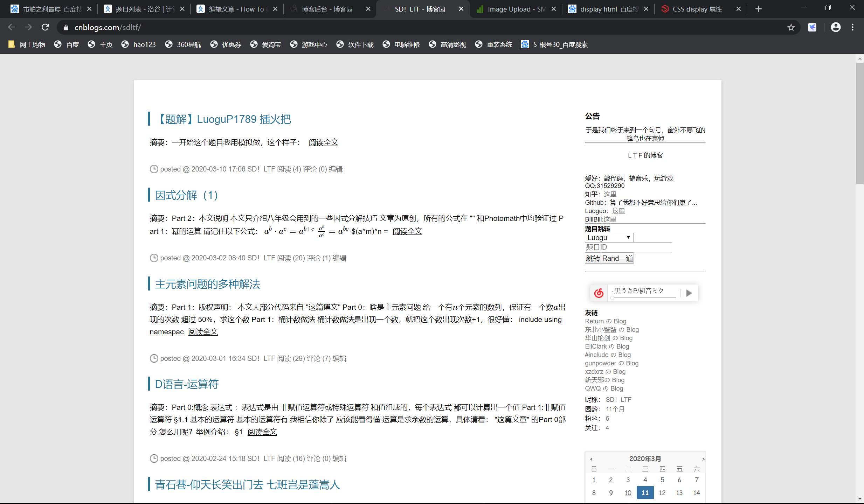This screenshot has width=864, height=504.
Task: Play the 黒うさP/初音ミク track
Action: [x=689, y=293]
